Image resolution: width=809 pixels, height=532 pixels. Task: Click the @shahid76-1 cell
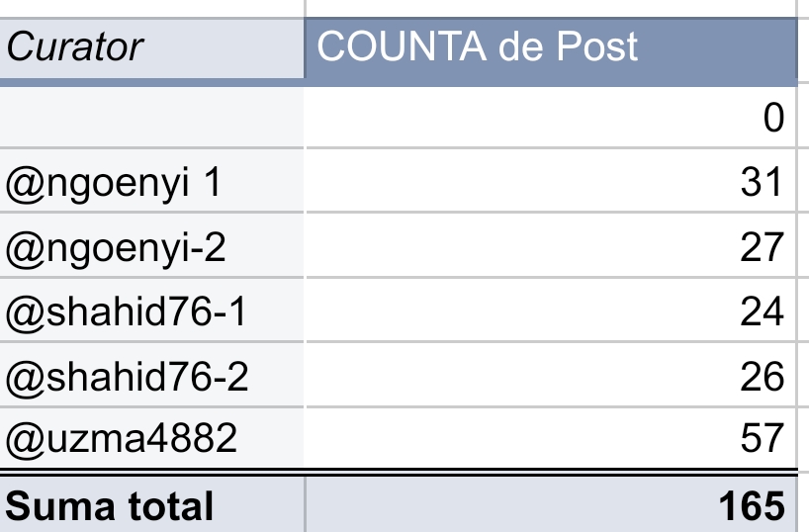pyautogui.click(x=152, y=310)
